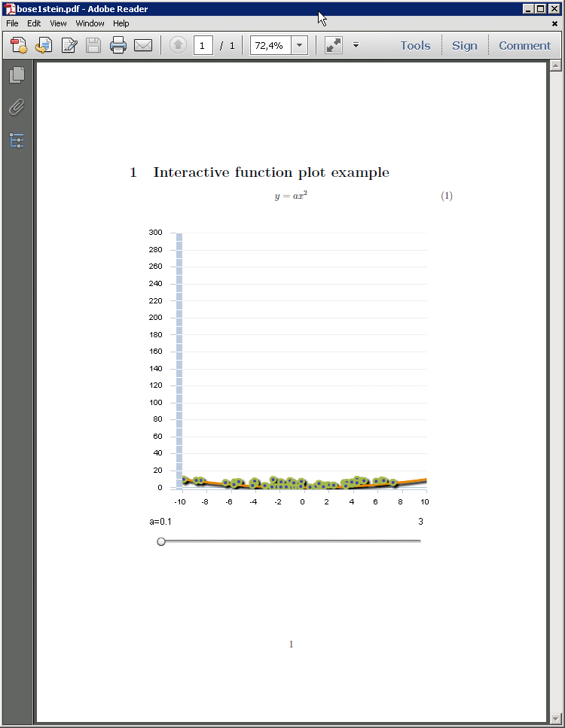Open the zoom level dropdown arrow
This screenshot has width=565, height=728.
pyautogui.click(x=300, y=45)
